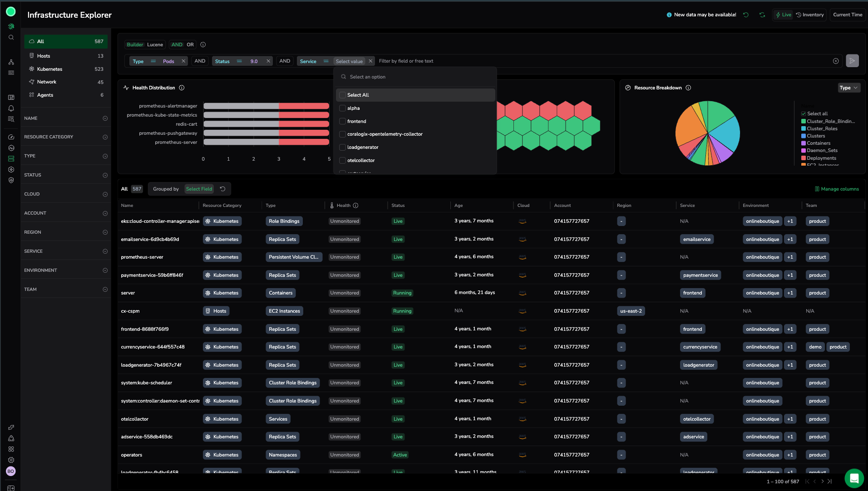Click the run query arrow button
The width and height of the screenshot is (868, 491).
coord(852,61)
